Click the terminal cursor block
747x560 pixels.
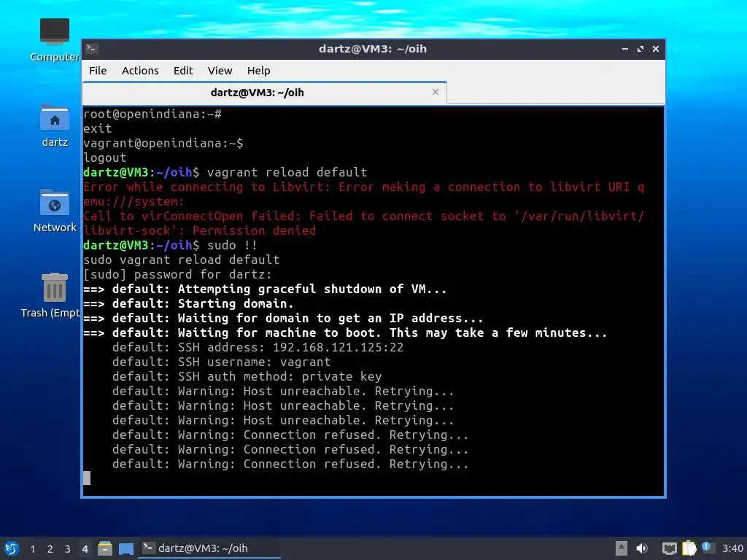87,478
